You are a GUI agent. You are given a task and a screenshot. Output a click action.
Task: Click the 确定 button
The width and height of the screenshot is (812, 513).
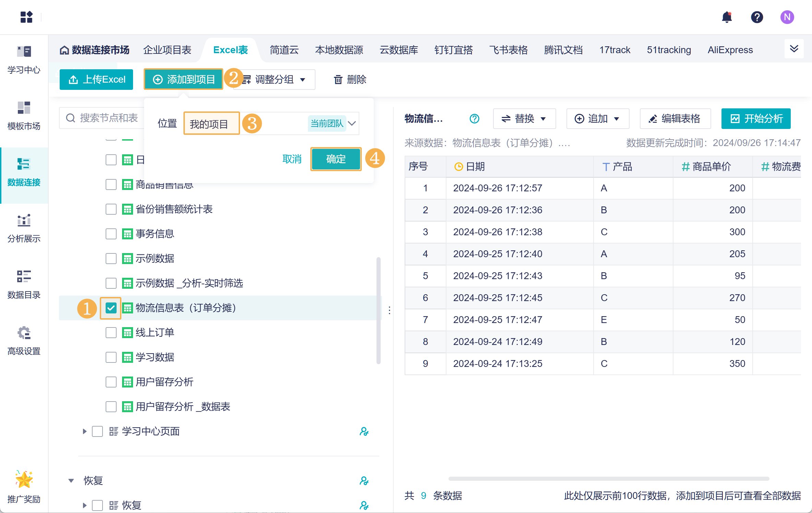coord(336,159)
